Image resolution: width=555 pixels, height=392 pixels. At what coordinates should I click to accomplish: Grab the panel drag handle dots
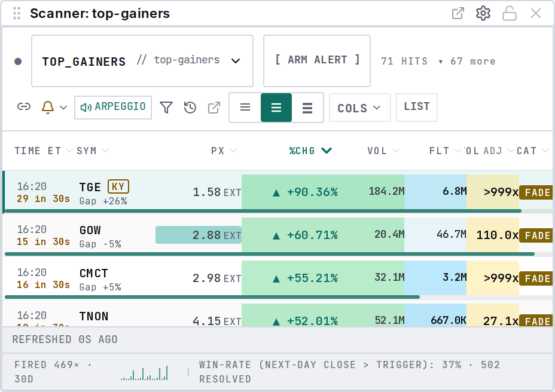click(17, 13)
